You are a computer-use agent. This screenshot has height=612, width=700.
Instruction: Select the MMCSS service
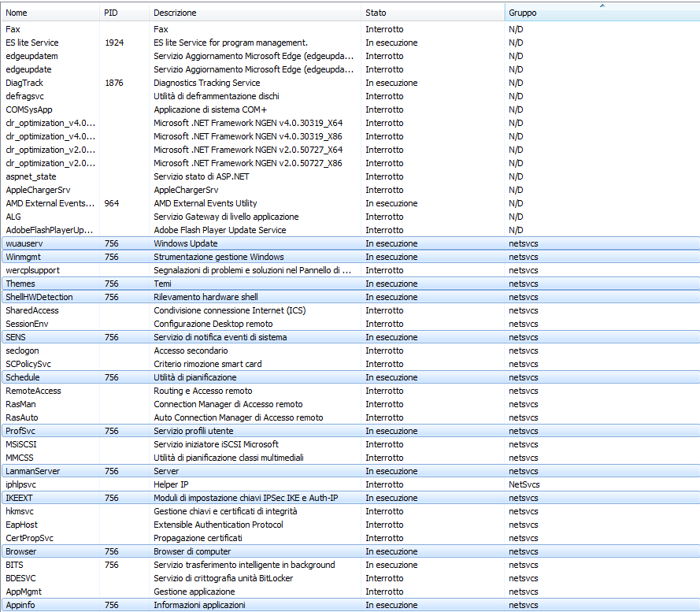(x=20, y=458)
